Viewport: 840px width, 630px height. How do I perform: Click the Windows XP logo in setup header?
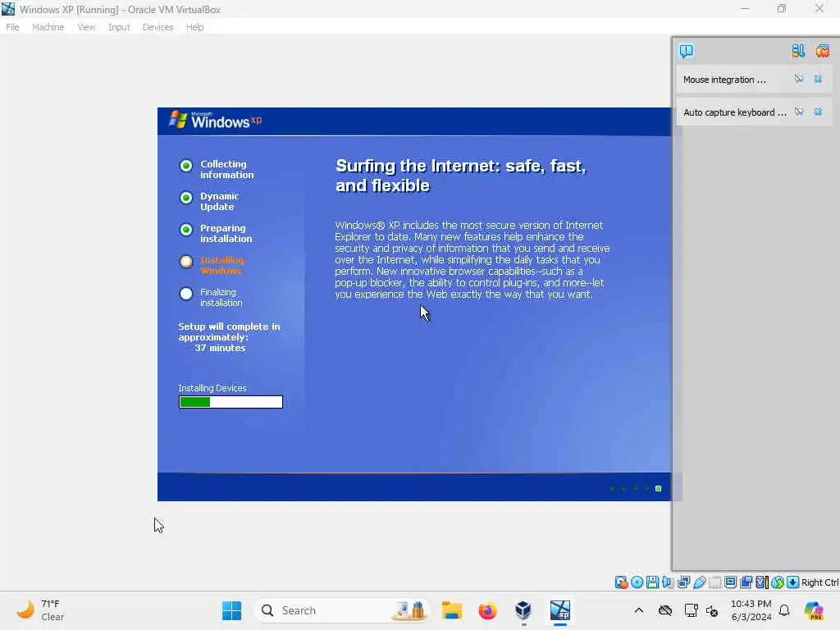(x=216, y=120)
